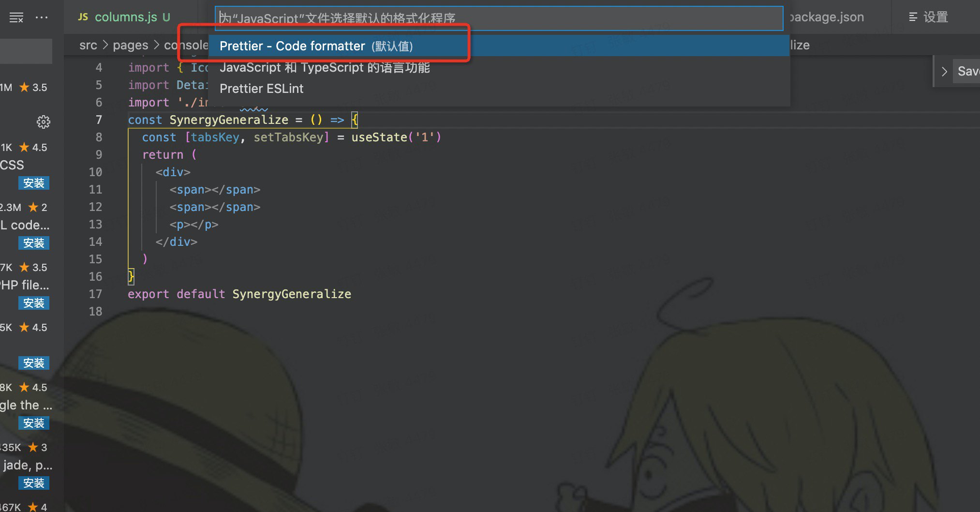Image resolution: width=980 pixels, height=512 pixels.
Task: Click the closing </div> tag on line 14
Action: [177, 241]
